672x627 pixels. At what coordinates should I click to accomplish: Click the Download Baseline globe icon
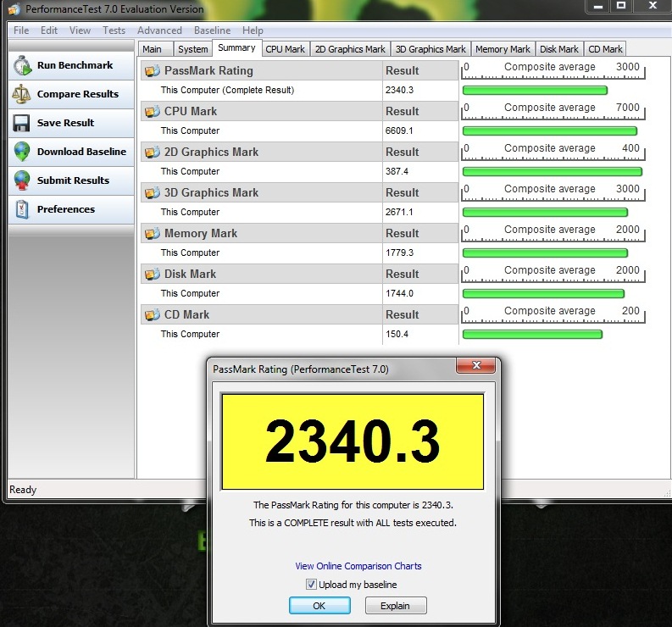[x=22, y=153]
